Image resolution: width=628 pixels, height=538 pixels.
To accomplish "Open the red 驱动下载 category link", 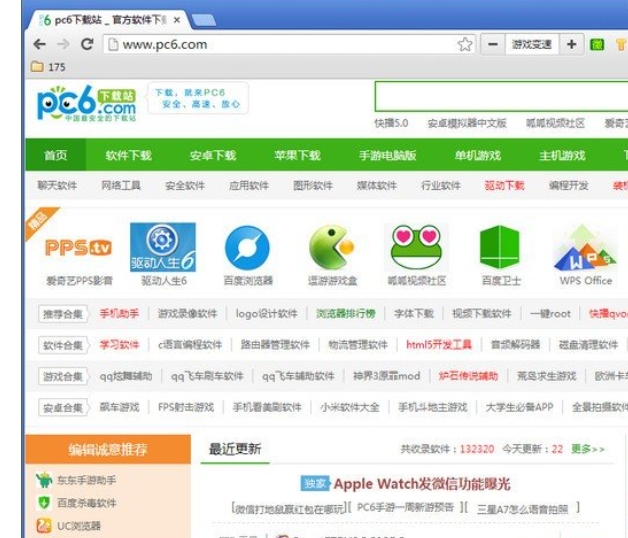I will point(504,185).
